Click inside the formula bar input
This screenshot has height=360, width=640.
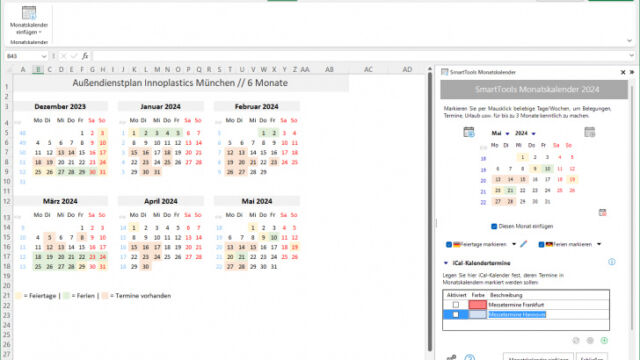tap(359, 56)
